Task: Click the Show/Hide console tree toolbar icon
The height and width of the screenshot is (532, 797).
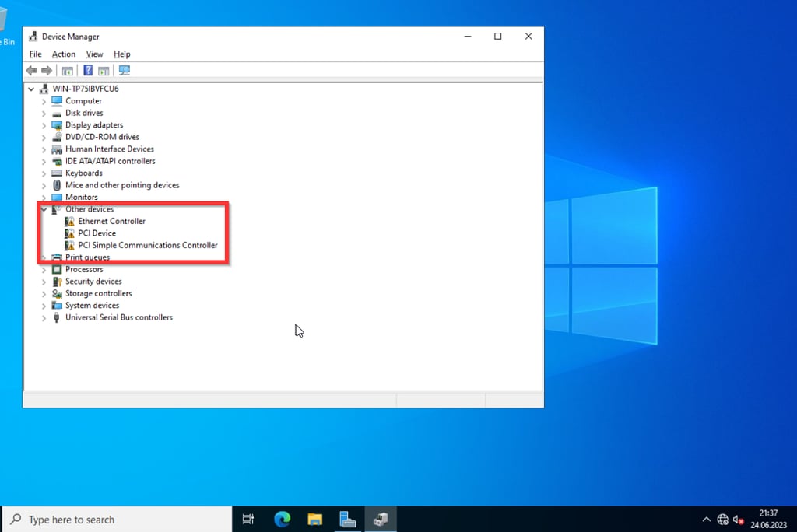Action: pos(67,71)
